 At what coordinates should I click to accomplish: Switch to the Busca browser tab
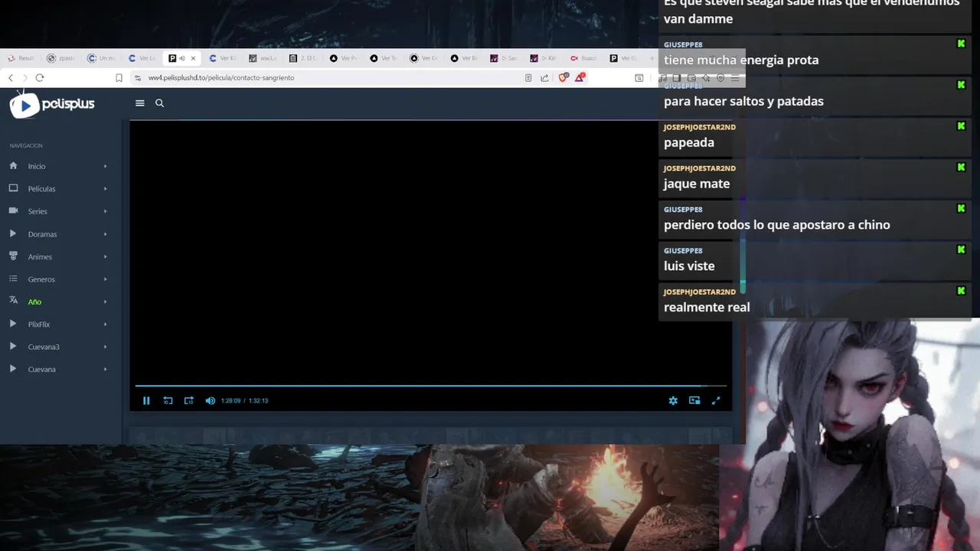pyautogui.click(x=584, y=58)
